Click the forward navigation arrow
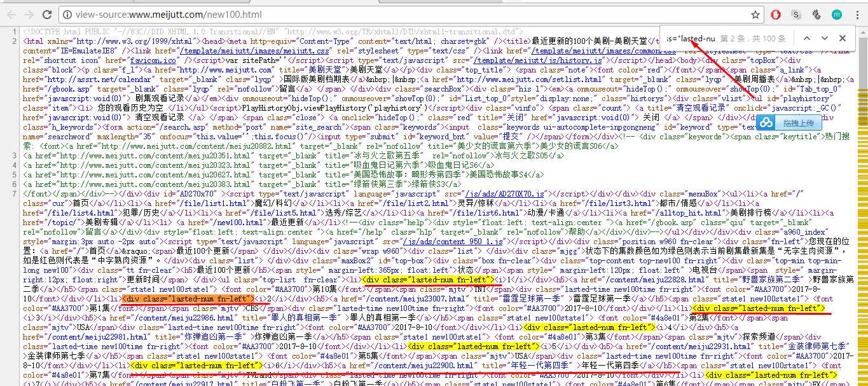The image size is (868, 386). (29, 14)
